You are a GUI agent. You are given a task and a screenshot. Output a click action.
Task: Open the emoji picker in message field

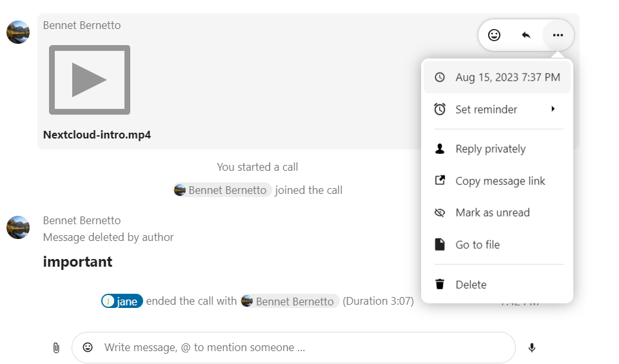click(88, 347)
